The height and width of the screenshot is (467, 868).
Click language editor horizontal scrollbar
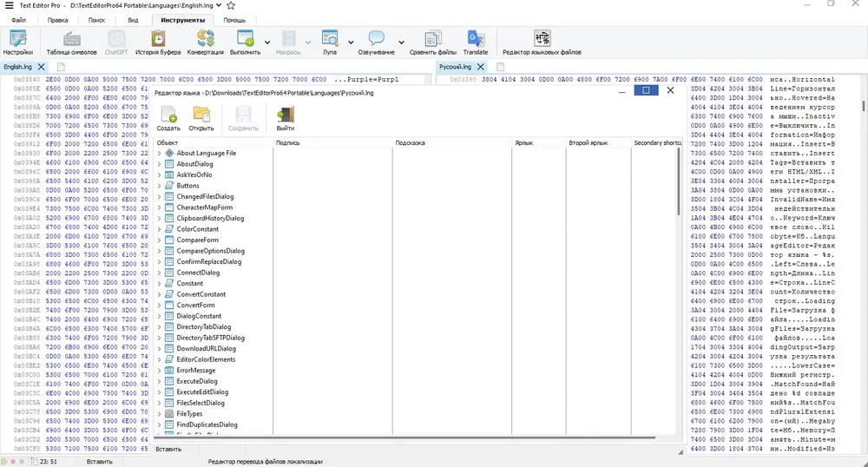pyautogui.click(x=404, y=438)
